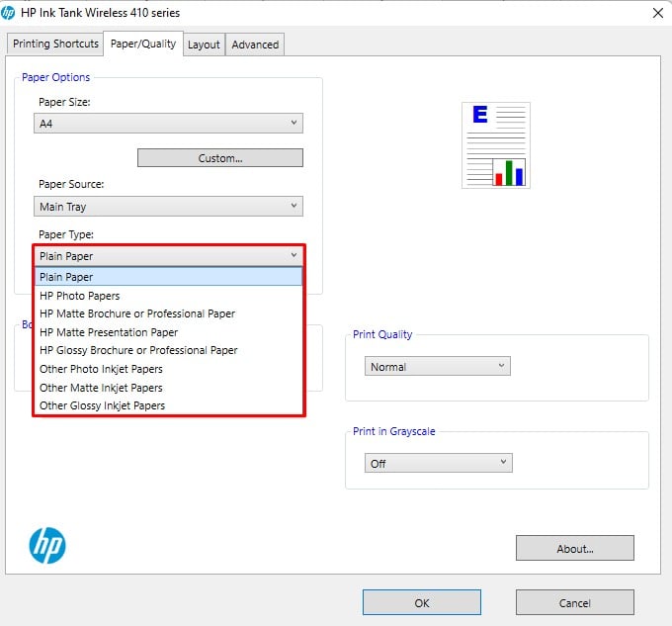The image size is (672, 626).
Task: Choose HP Photo Papers option
Action: [x=168, y=296]
